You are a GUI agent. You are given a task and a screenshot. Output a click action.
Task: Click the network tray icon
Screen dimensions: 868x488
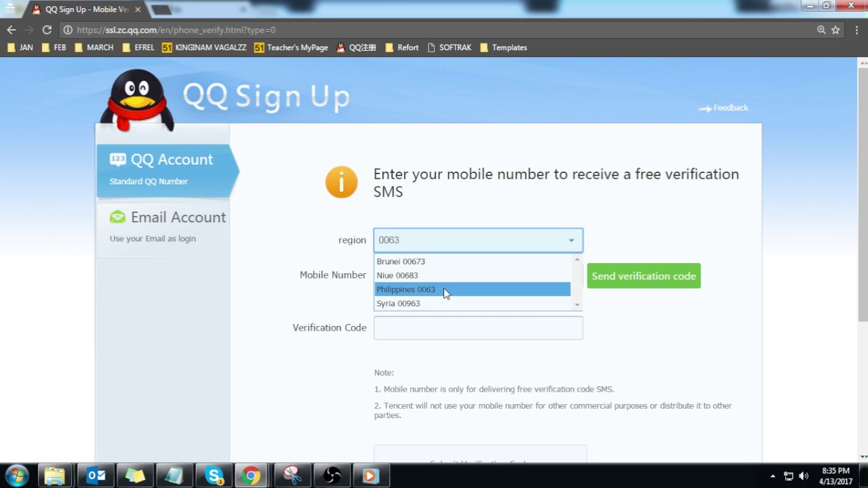coord(789,476)
